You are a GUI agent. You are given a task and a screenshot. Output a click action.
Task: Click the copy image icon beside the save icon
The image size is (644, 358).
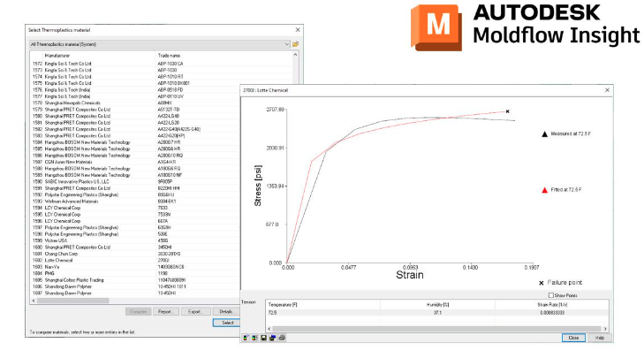point(273,338)
